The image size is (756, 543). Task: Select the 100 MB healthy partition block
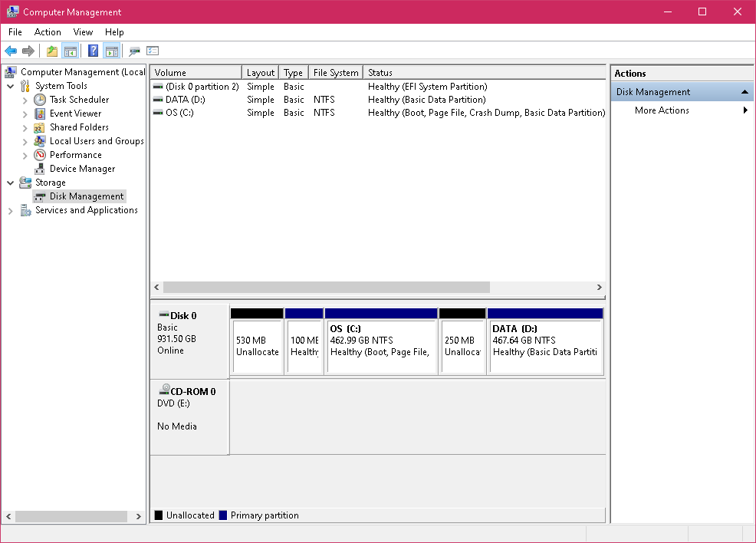pyautogui.click(x=304, y=341)
